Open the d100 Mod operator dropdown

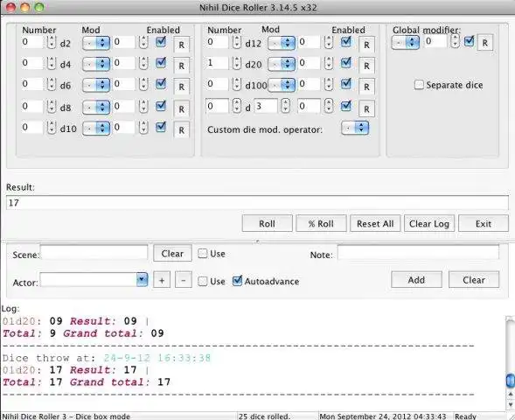coord(282,85)
